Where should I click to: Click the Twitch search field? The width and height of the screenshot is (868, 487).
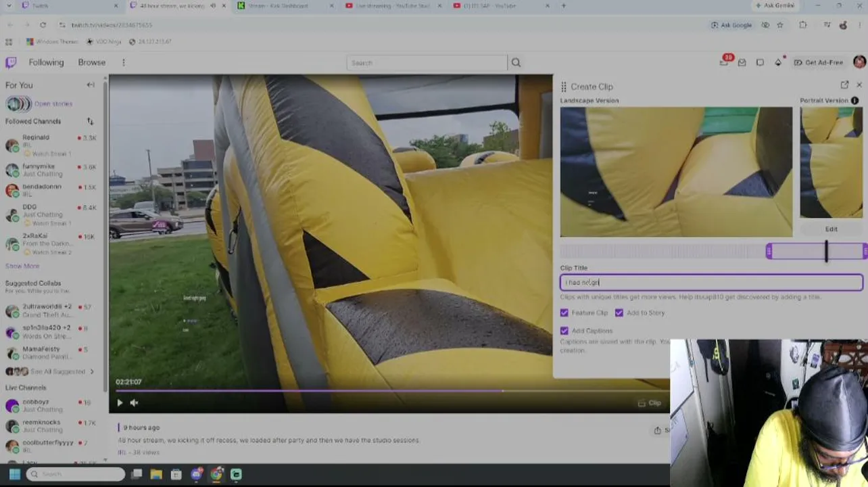click(x=427, y=63)
